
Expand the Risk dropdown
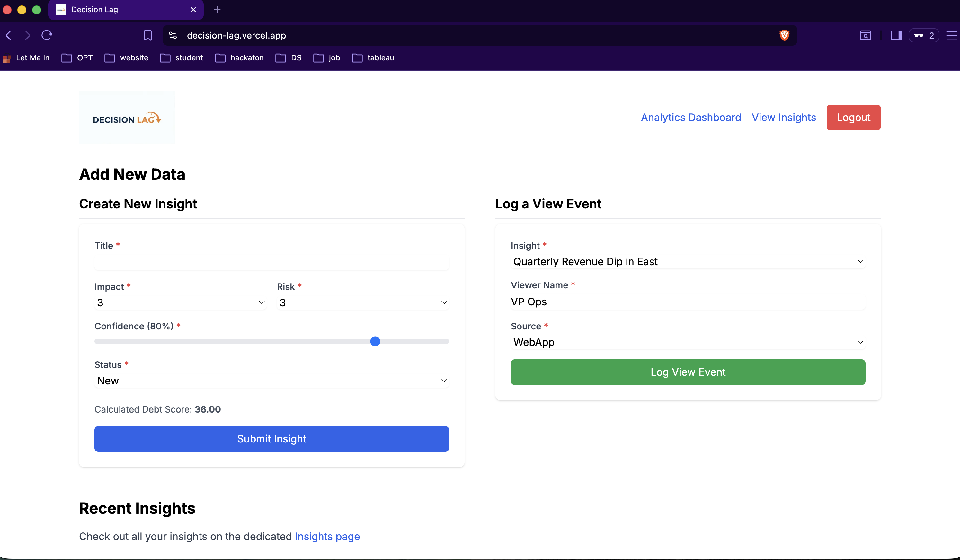(363, 303)
